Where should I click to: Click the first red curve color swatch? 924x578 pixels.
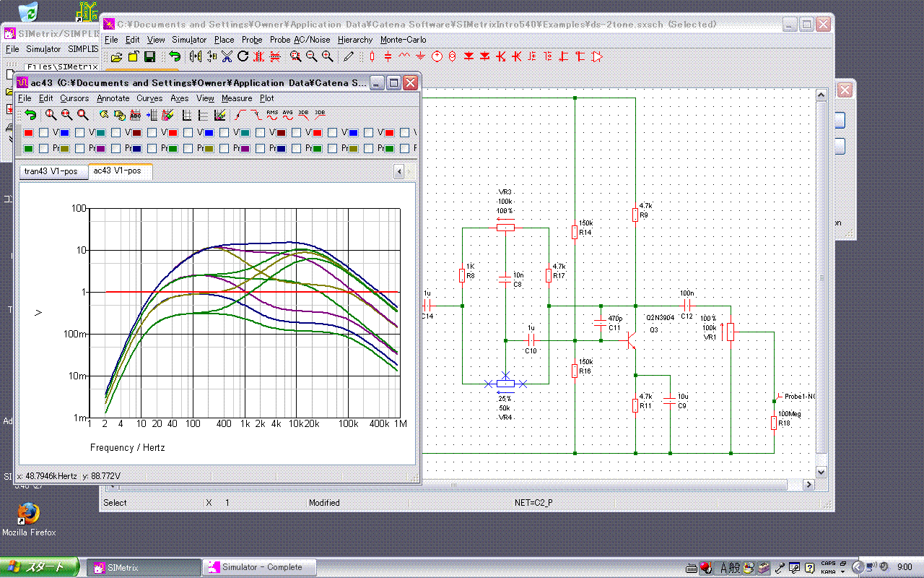tap(28, 133)
